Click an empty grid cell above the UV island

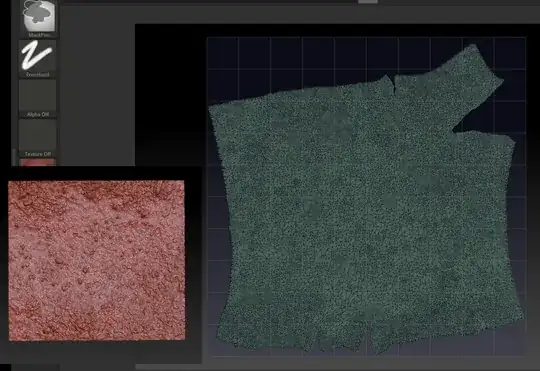[287, 53]
